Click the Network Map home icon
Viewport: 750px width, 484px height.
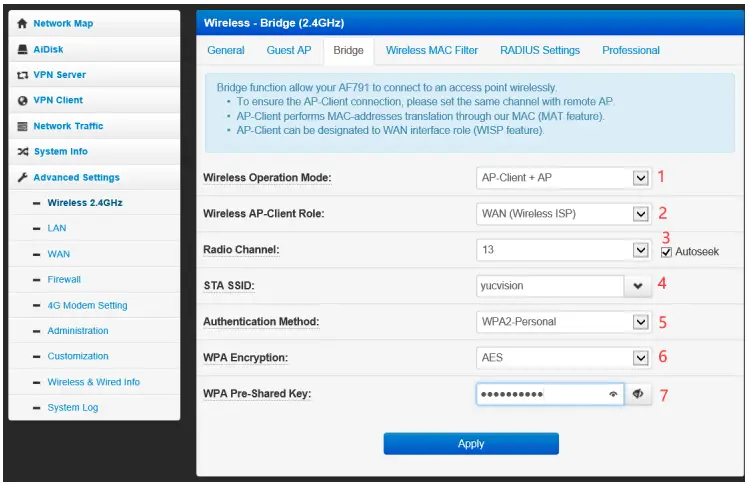(23, 23)
